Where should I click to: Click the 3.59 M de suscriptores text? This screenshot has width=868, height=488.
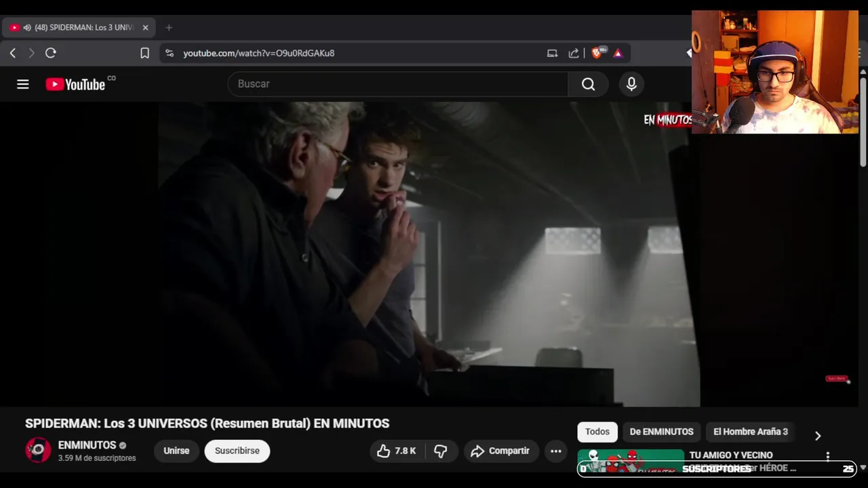(x=97, y=458)
